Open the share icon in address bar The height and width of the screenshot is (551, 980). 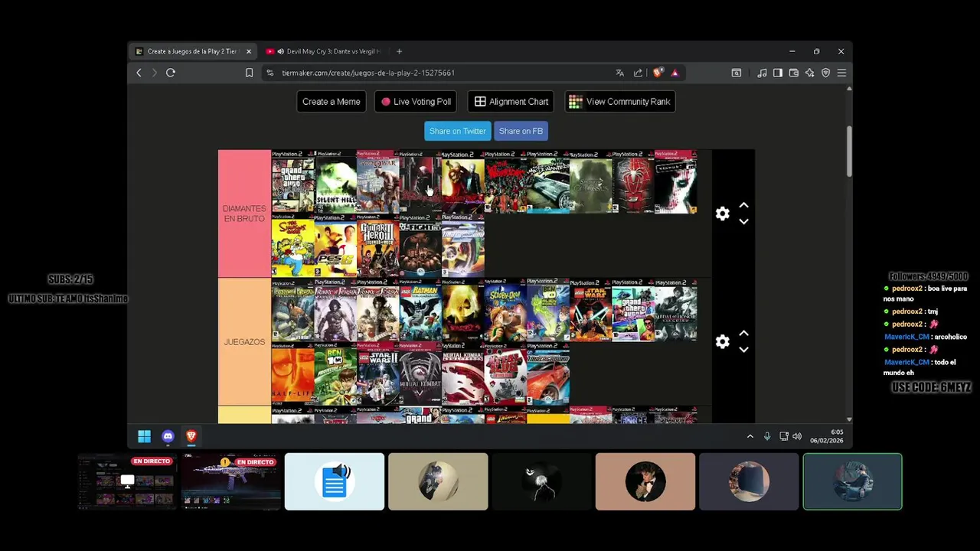639,73
